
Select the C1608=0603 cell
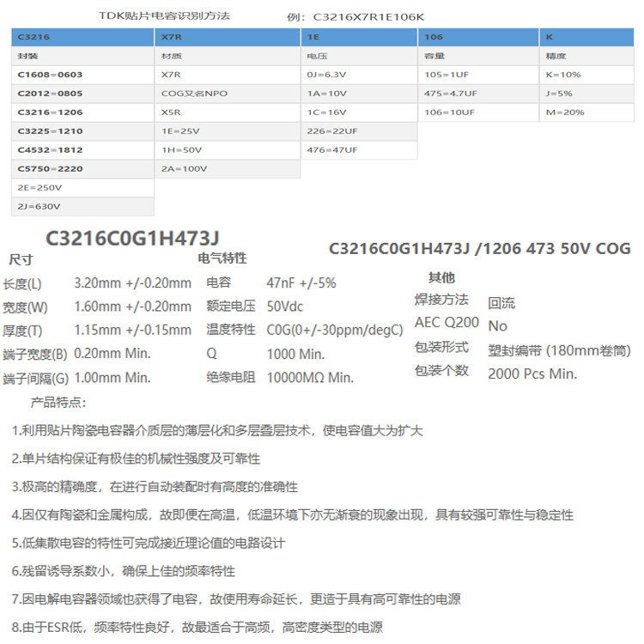tap(82, 75)
